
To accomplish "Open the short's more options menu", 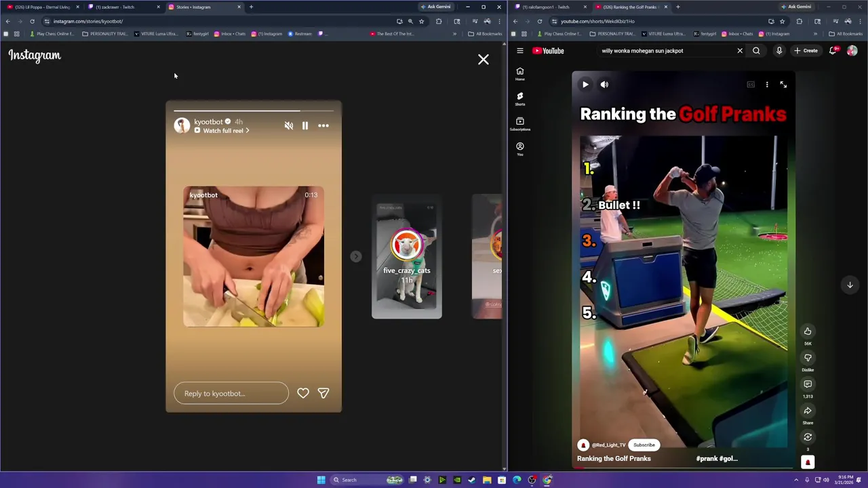I will (x=767, y=85).
